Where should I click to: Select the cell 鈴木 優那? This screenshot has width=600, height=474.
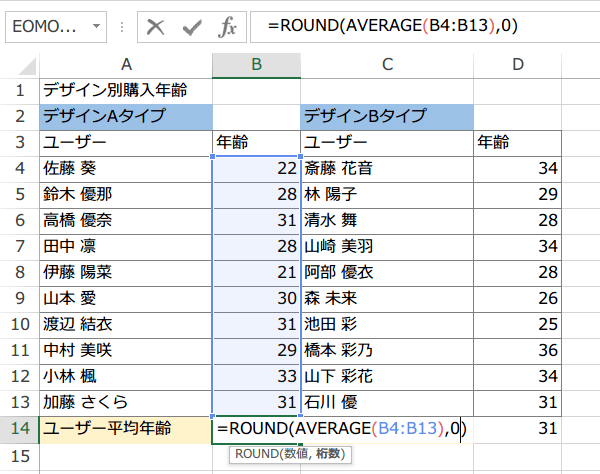coord(126,195)
